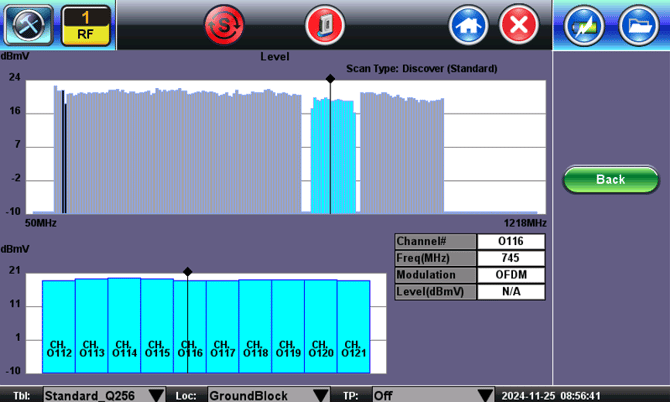This screenshot has width=670, height=402.
Task: Click the 50MHz start frequency label
Action: (x=41, y=223)
